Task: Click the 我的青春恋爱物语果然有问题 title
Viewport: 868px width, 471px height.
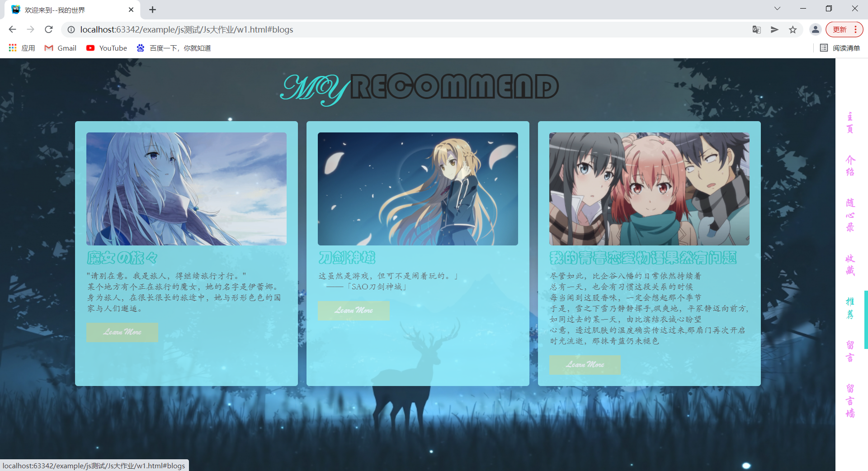Action: pos(643,258)
